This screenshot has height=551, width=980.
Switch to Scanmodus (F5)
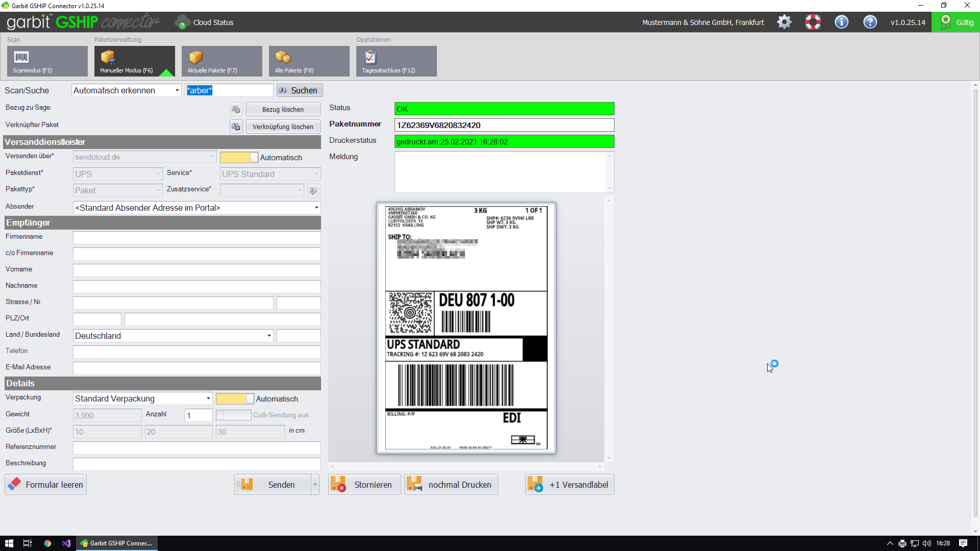(47, 61)
